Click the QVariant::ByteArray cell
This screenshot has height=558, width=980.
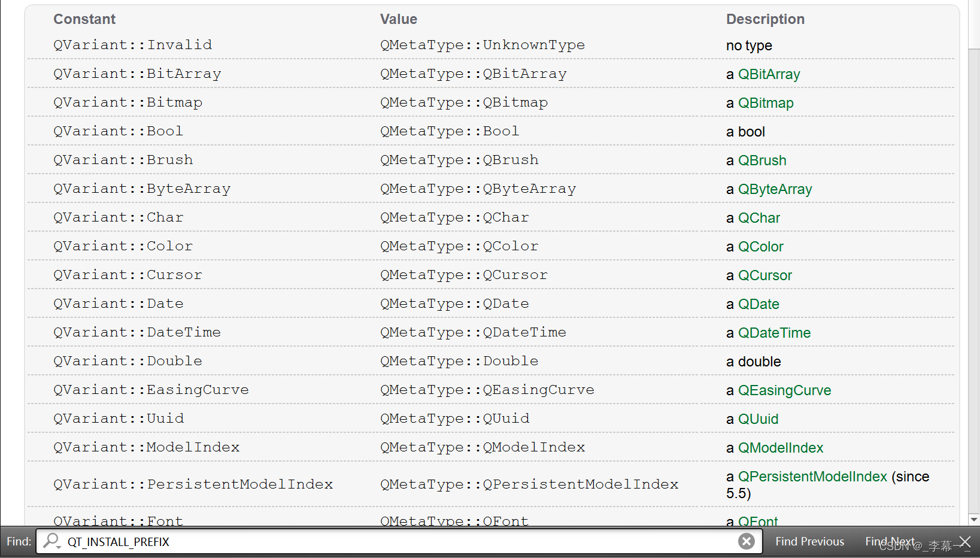[x=142, y=189]
